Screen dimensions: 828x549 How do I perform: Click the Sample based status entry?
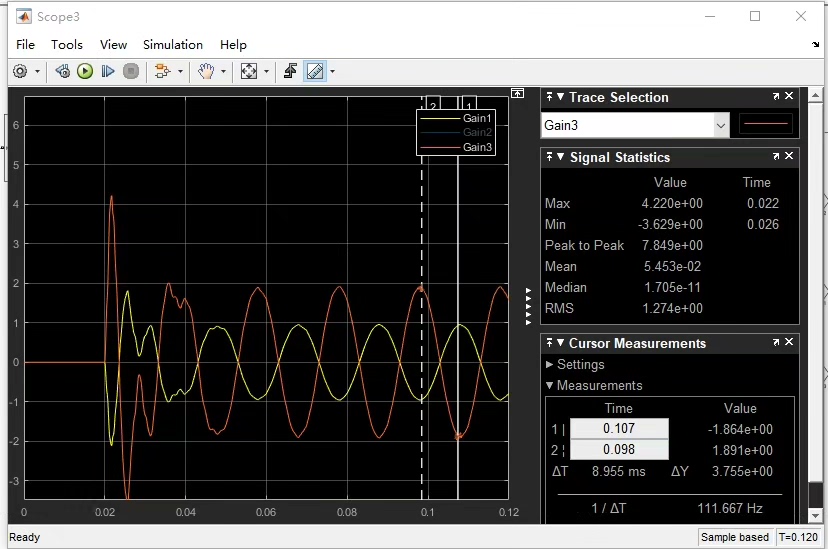click(x=735, y=537)
